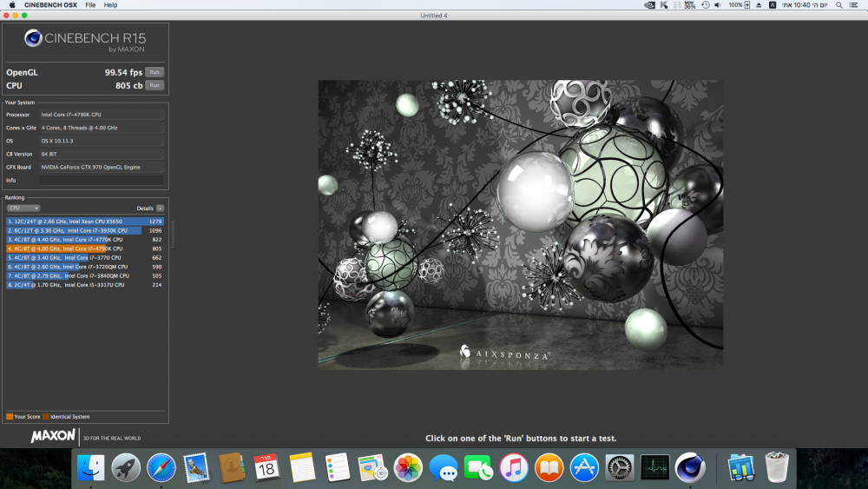This screenshot has height=489, width=868.
Task: Open the Cinema 4D Cinebench dock icon
Action: [690, 468]
